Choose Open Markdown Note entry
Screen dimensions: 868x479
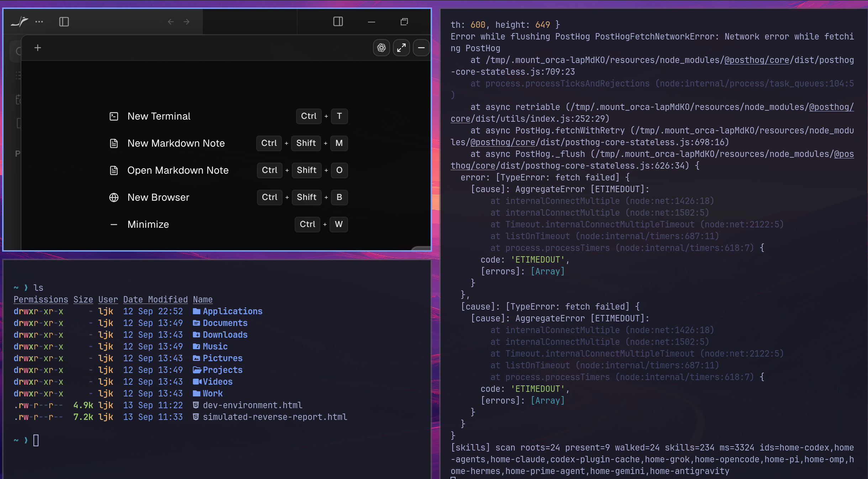[228, 170]
